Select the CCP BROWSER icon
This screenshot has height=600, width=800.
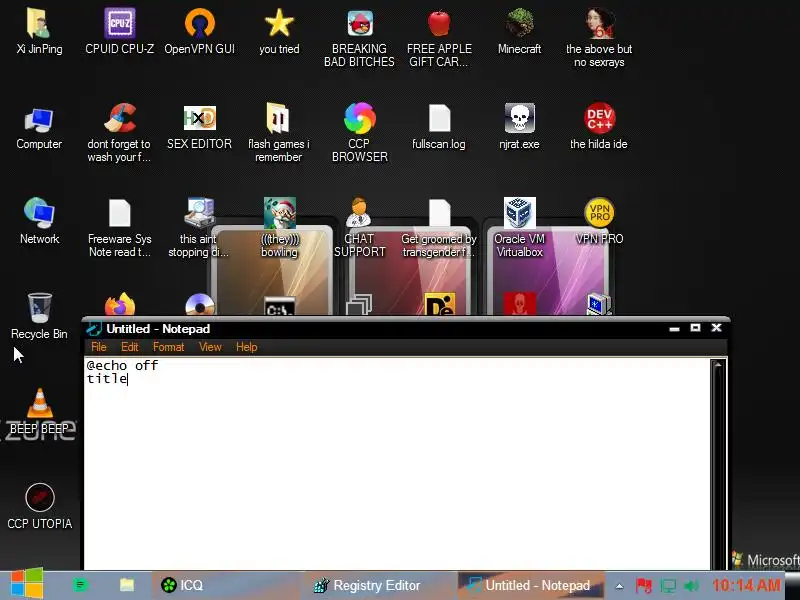pos(360,118)
